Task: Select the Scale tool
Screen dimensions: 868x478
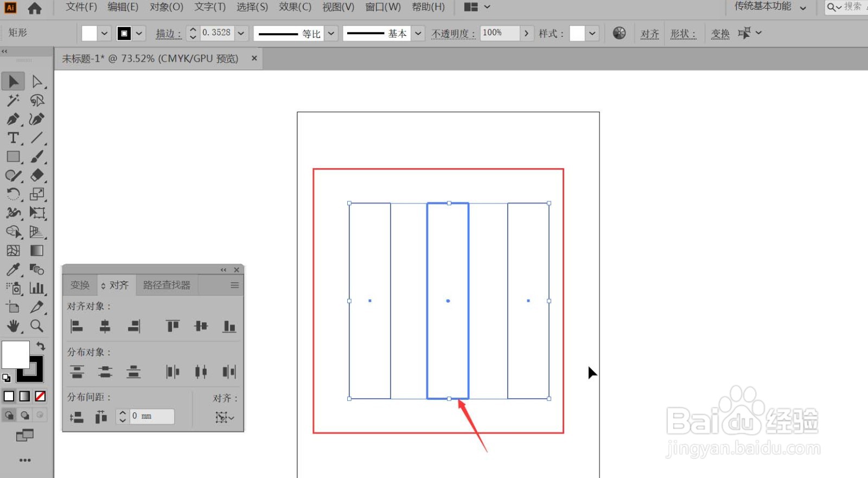Action: coord(37,194)
